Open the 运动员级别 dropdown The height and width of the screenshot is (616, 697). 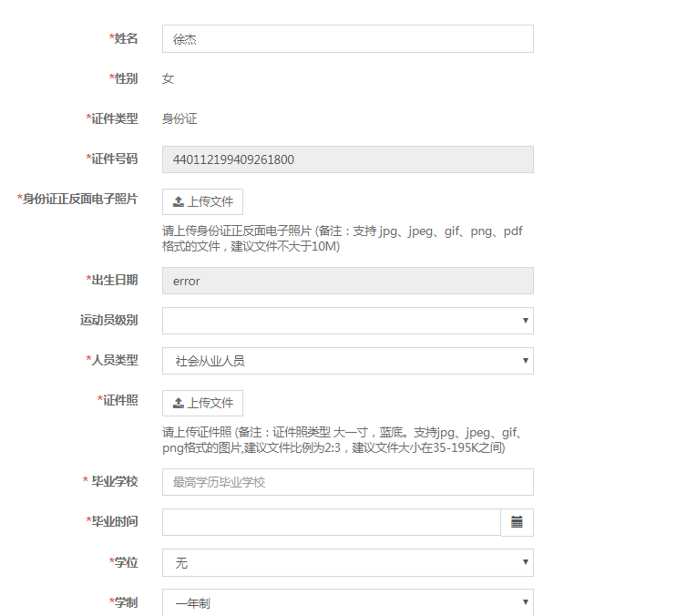point(348,321)
